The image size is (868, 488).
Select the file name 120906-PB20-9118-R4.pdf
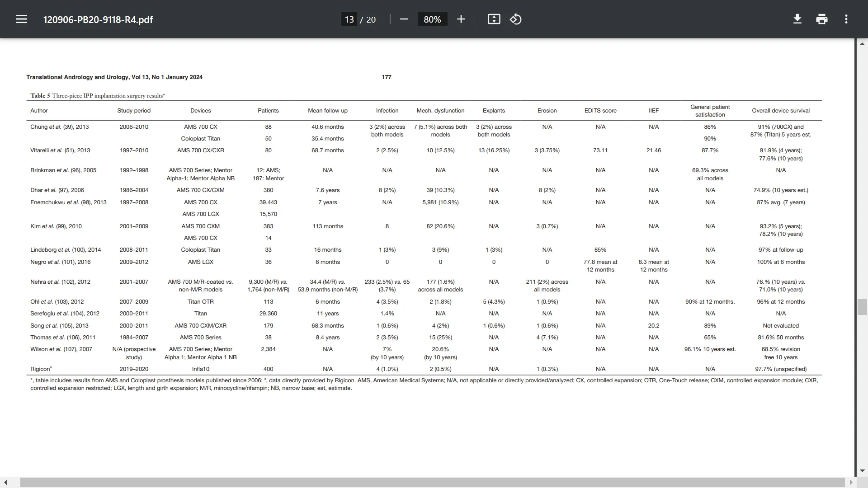point(98,19)
